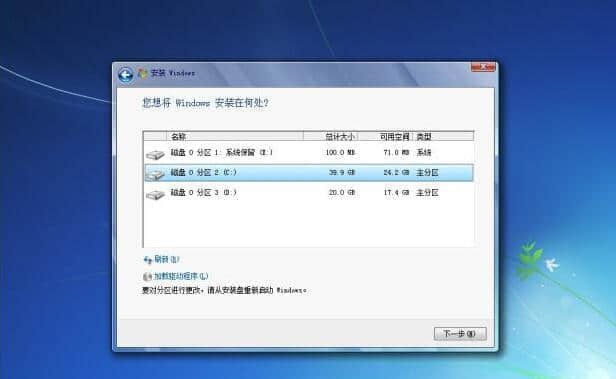Image resolution: width=616 pixels, height=379 pixels.
Task: Sort by the 可用空间 column header
Action: pyautogui.click(x=385, y=136)
